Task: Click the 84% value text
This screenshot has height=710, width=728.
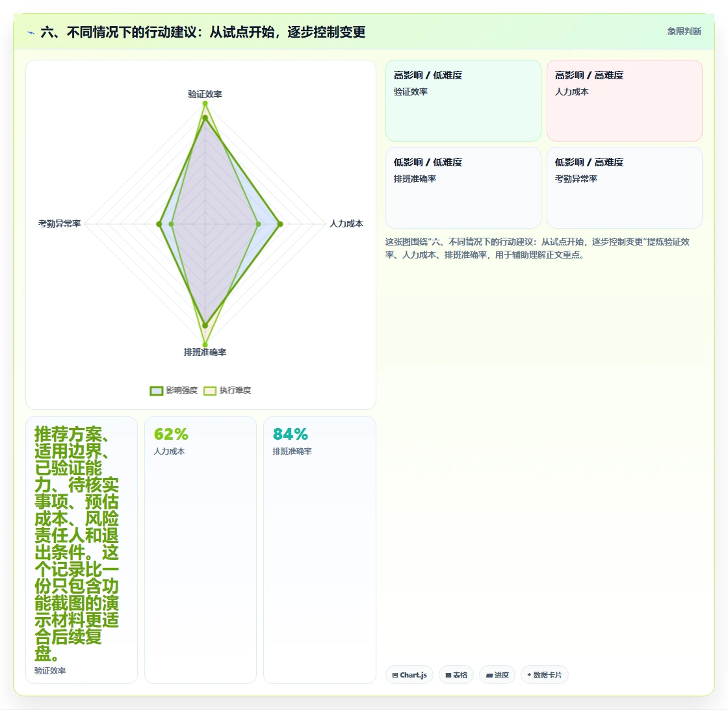Action: pyautogui.click(x=290, y=435)
